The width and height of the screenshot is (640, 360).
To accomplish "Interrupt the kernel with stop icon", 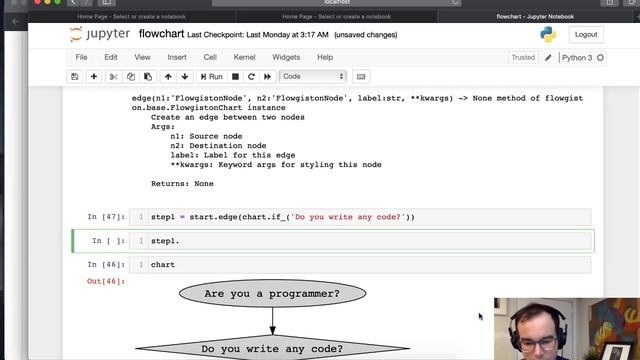I will 236,77.
